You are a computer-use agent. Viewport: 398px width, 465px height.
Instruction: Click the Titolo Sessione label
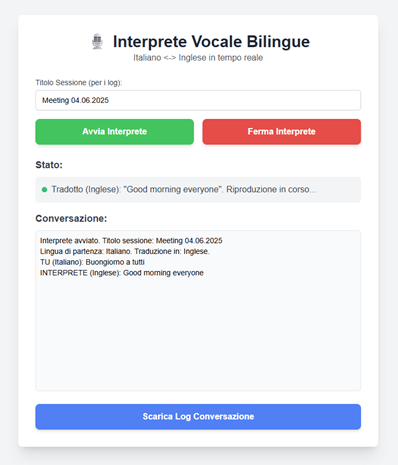(79, 83)
